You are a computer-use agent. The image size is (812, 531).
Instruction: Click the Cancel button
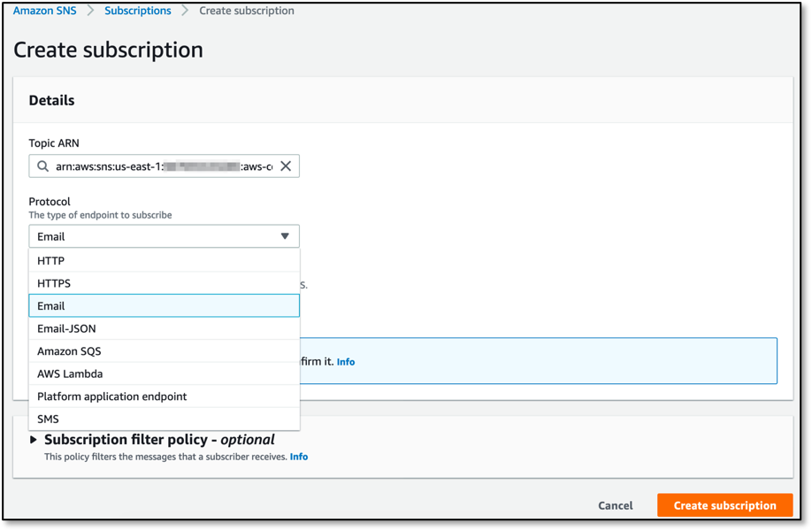click(x=616, y=505)
